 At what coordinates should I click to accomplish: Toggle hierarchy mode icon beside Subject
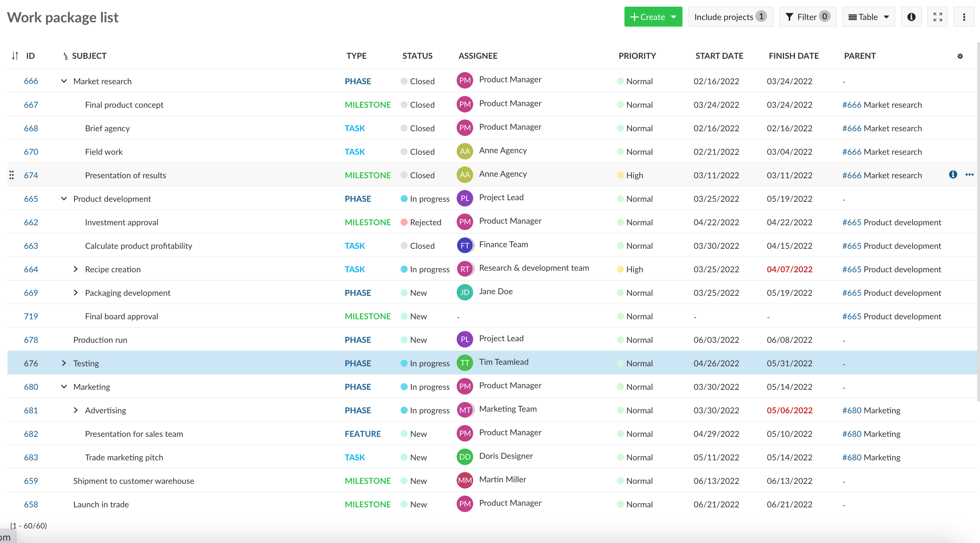pos(65,56)
